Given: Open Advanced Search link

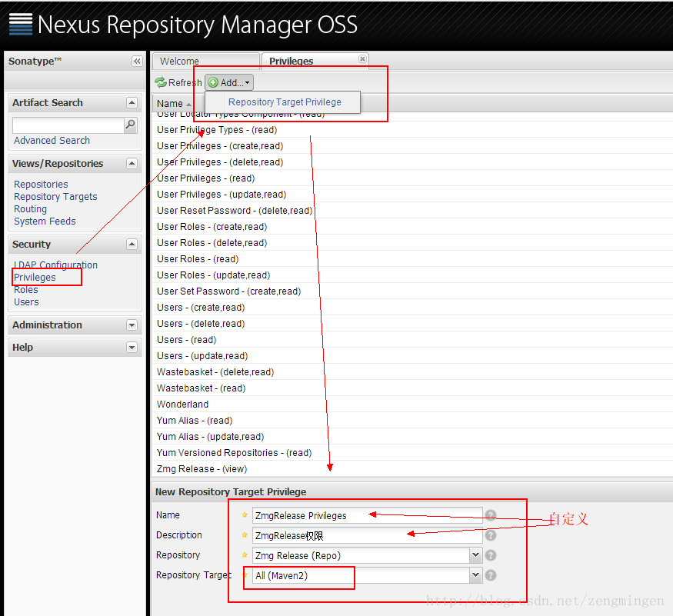Looking at the screenshot, I should pyautogui.click(x=52, y=141).
